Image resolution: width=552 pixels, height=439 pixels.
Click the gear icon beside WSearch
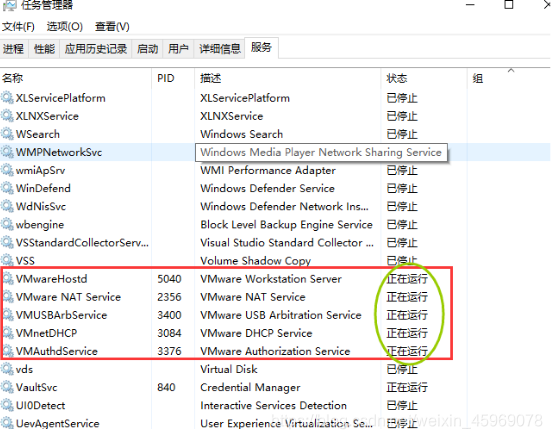coord(7,134)
